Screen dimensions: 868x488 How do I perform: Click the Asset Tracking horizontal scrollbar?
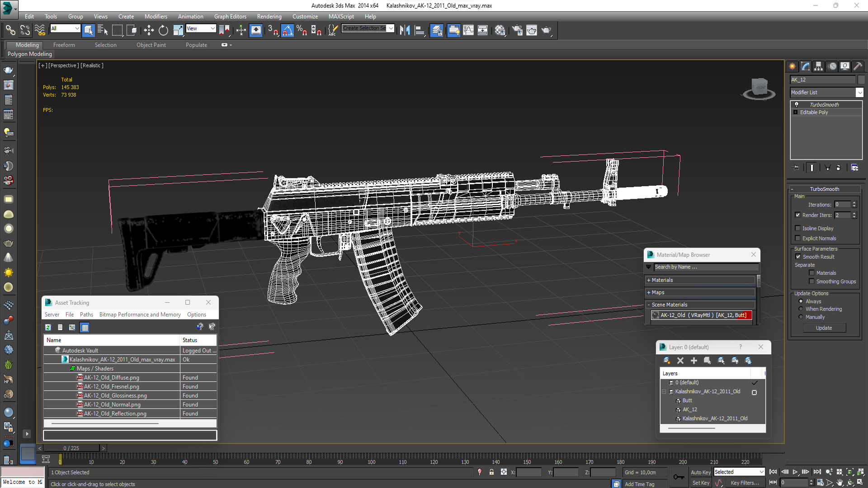click(105, 424)
